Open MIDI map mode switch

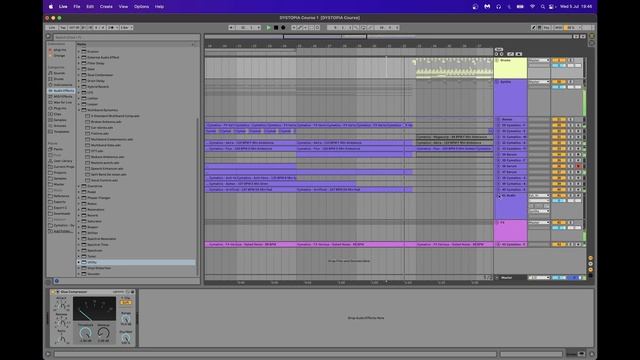(558, 28)
